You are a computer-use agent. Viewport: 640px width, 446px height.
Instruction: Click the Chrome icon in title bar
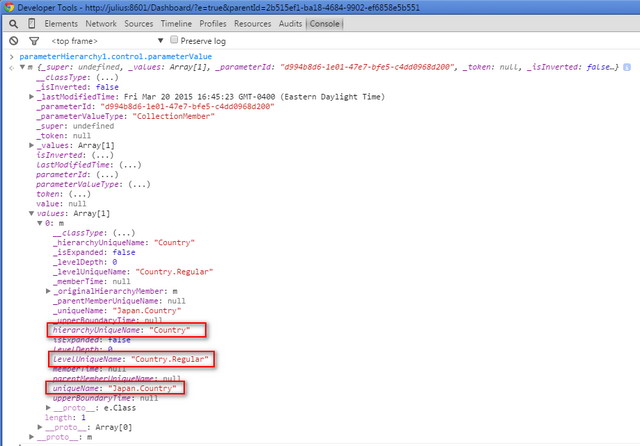[x=9, y=7]
